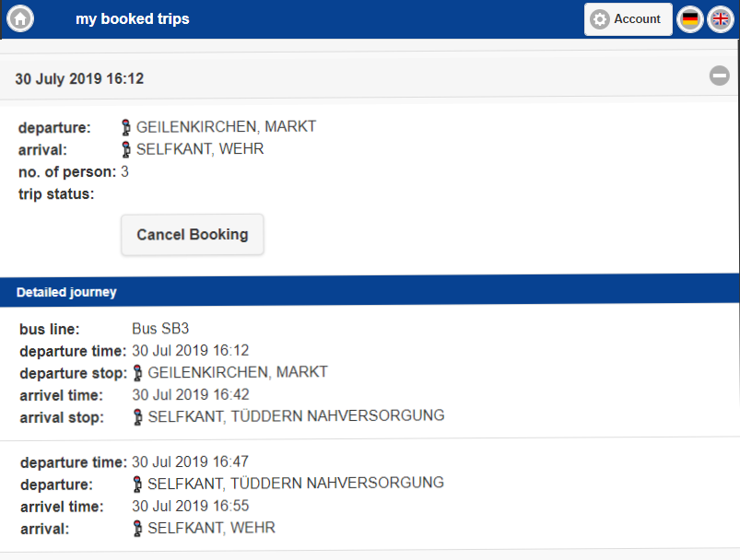Image resolution: width=740 pixels, height=560 pixels.
Task: Go to home via house icon
Action: [20, 18]
